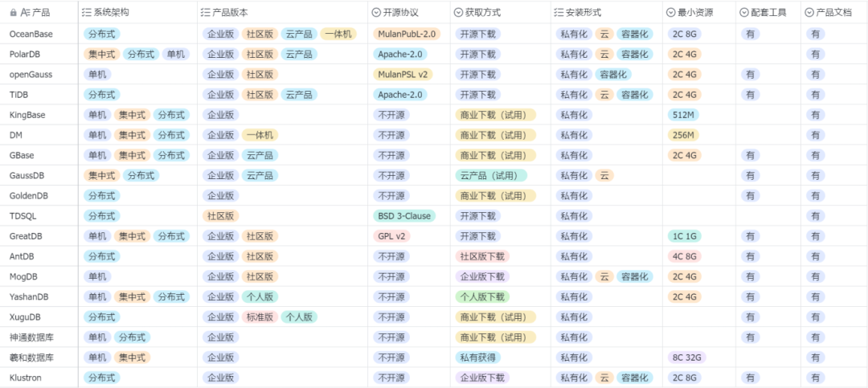
Task: Select the DM product cell
Action: [x=39, y=135]
